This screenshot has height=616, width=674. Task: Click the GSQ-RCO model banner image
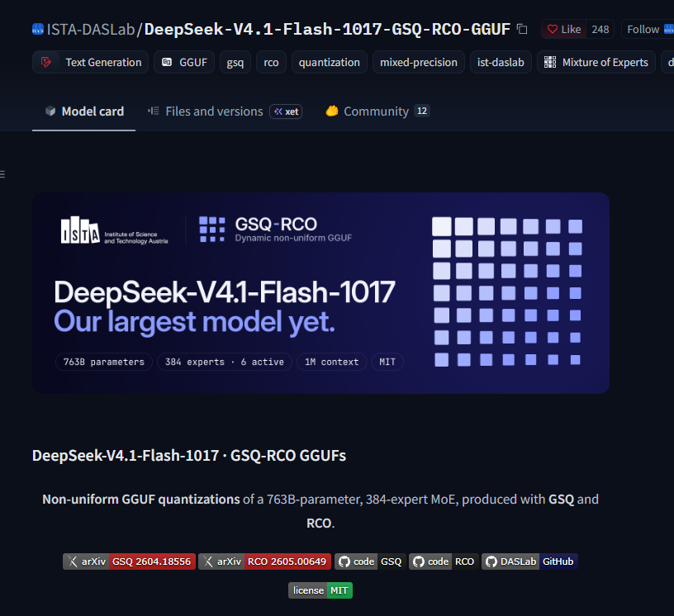(320, 293)
